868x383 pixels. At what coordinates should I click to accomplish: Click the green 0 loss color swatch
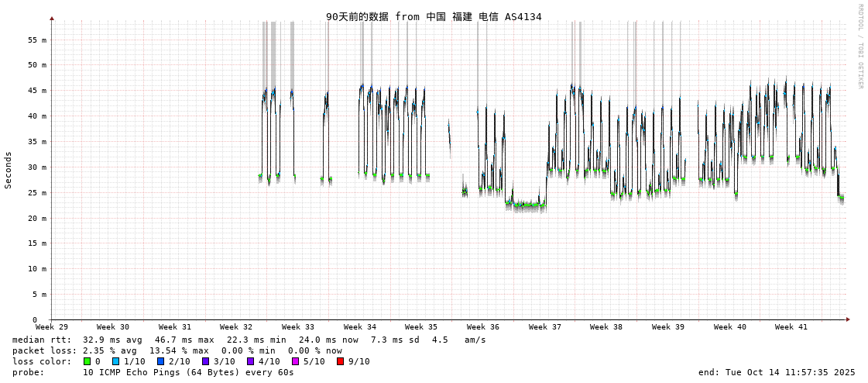87,361
